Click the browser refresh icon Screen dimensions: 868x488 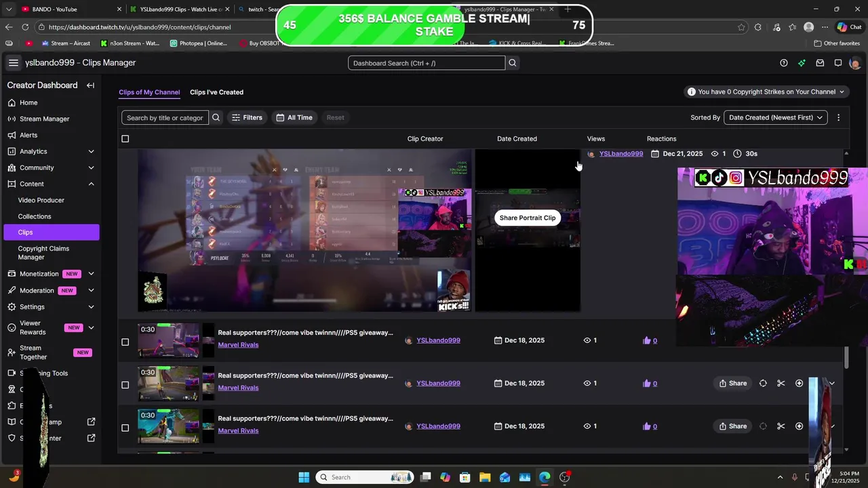tap(25, 27)
